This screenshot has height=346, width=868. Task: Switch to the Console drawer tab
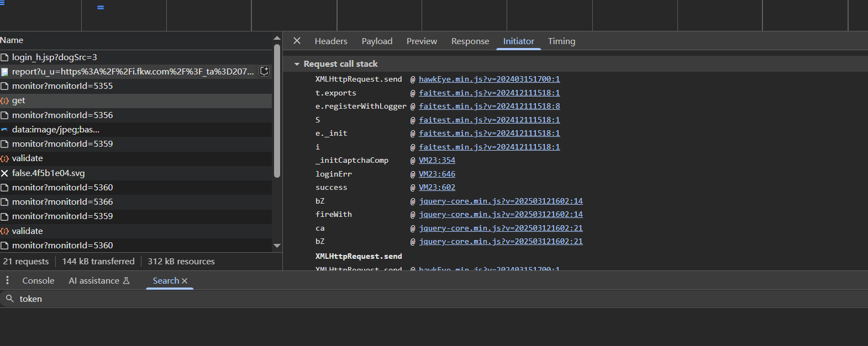pos(38,281)
